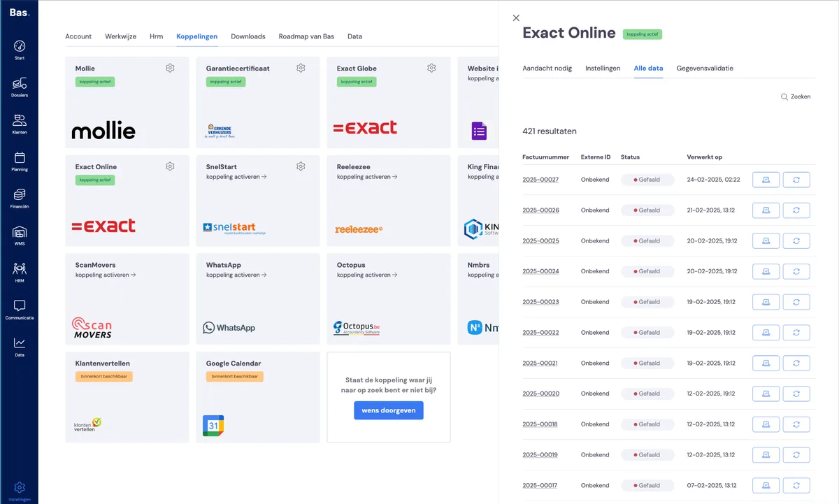
Task: Open Financiën in the sidebar
Action: 20,199
